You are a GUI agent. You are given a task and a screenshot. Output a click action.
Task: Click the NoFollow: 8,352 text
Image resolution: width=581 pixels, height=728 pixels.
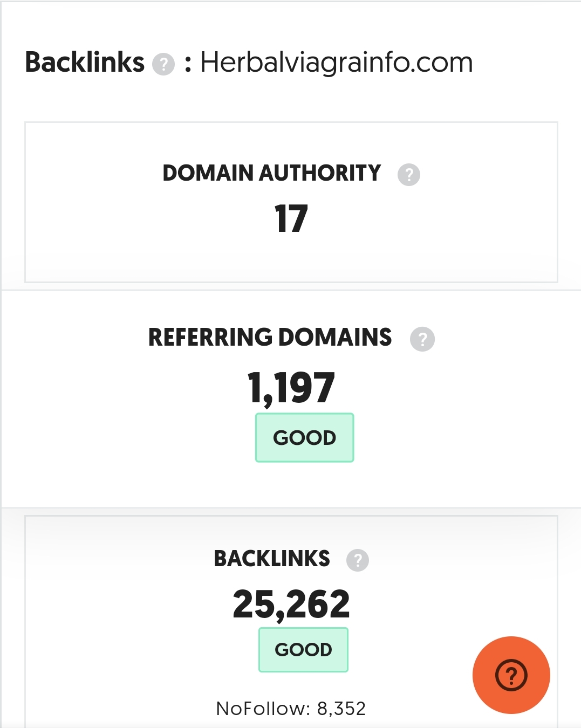[x=291, y=709]
